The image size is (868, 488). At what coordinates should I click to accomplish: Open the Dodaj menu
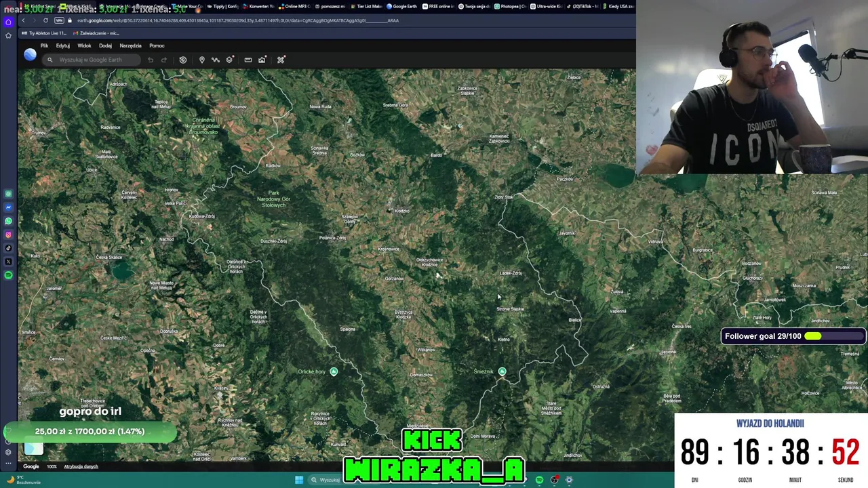coord(105,45)
